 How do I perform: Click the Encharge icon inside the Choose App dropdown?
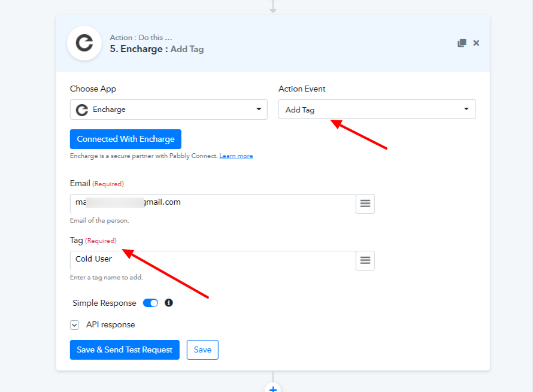point(82,110)
